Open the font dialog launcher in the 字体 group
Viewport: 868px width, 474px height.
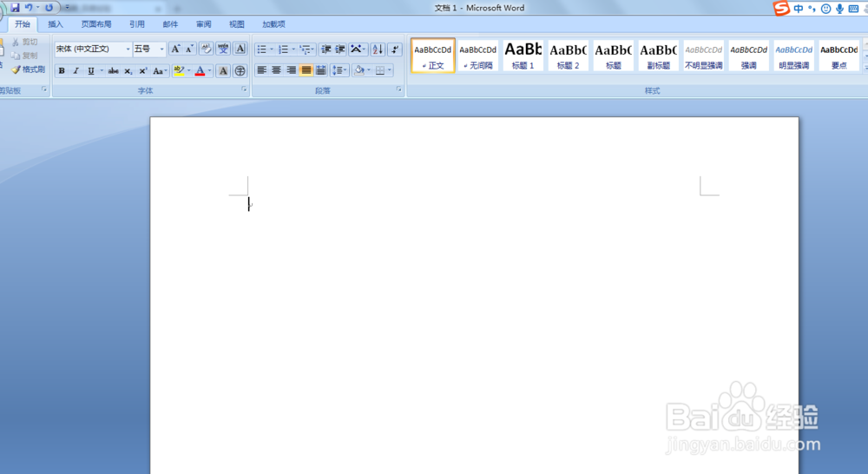(x=244, y=89)
